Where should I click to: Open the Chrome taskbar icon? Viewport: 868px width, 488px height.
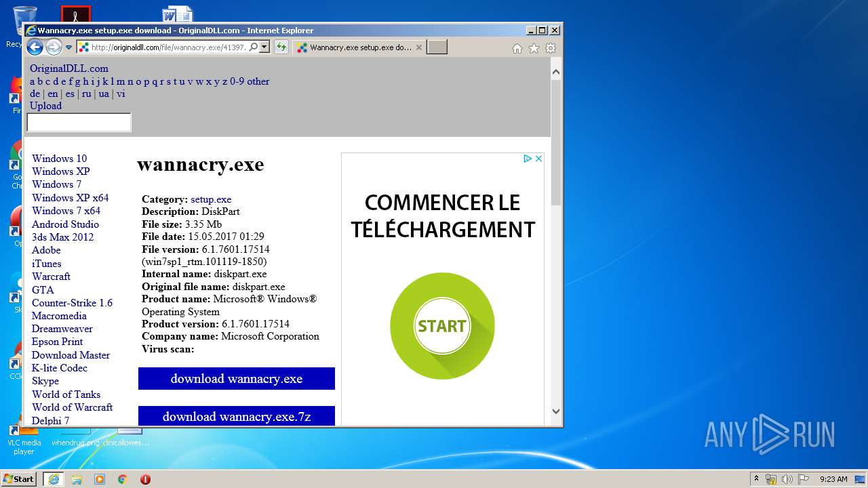(x=123, y=479)
